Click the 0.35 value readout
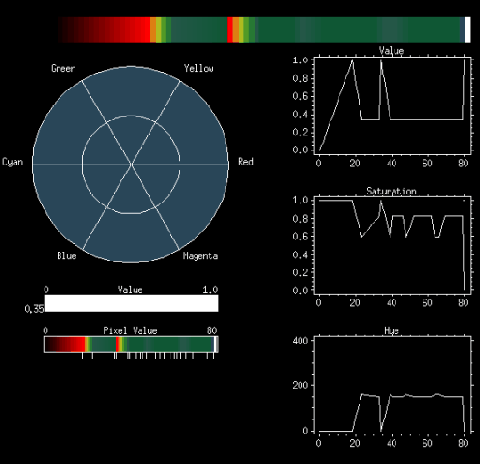Viewport: 480px width, 464px height. click(x=34, y=309)
